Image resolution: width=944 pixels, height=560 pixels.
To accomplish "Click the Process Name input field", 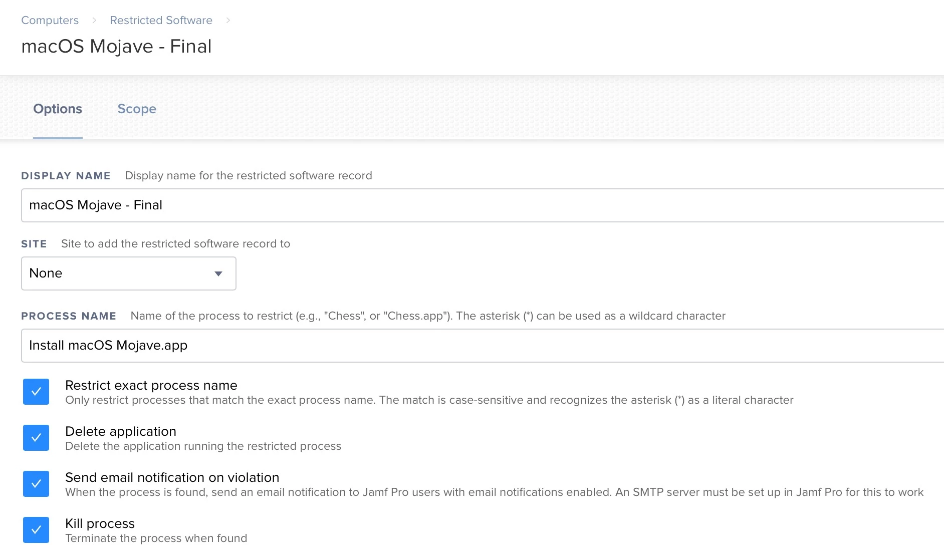I will (x=483, y=346).
